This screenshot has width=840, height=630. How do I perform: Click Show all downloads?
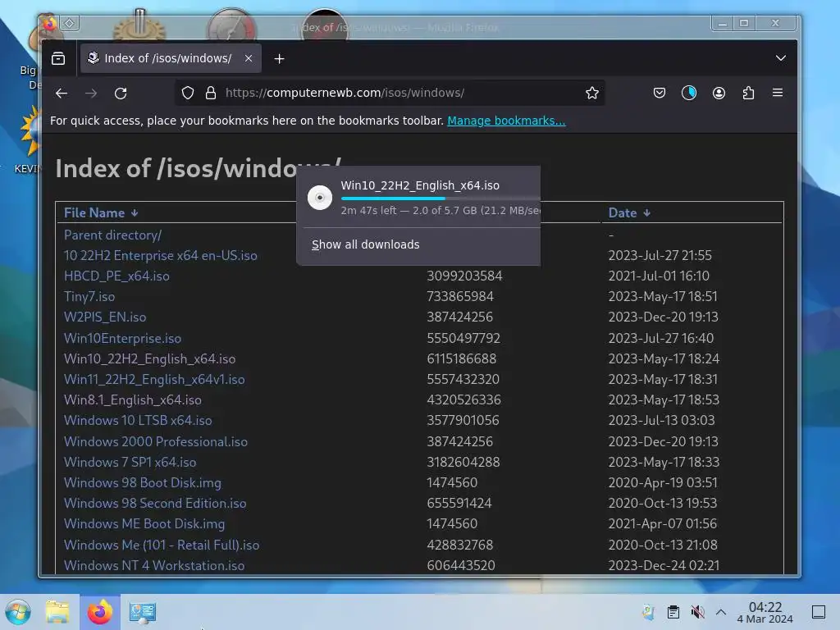365,244
